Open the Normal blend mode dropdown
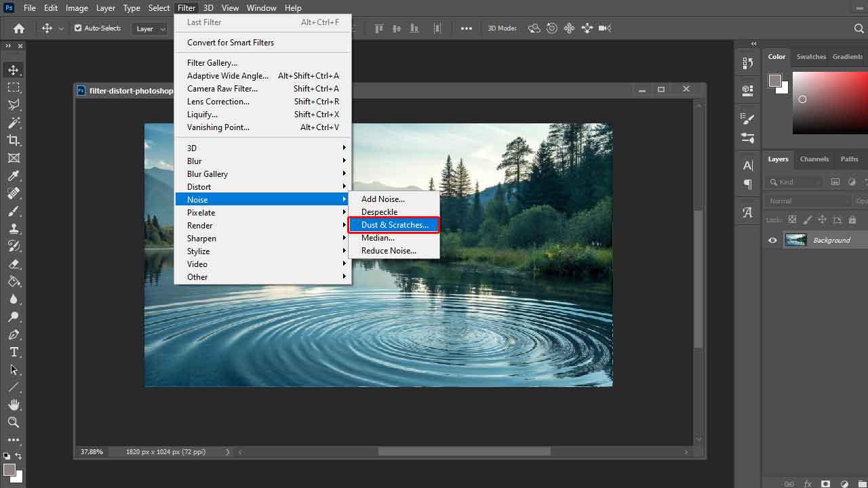868x488 pixels. (808, 201)
